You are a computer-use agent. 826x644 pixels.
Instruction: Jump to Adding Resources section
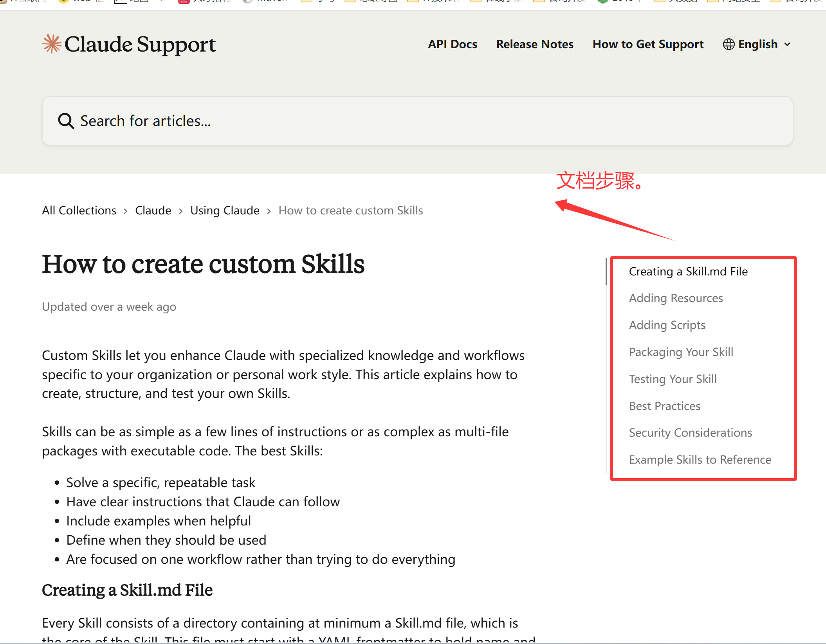click(x=676, y=298)
